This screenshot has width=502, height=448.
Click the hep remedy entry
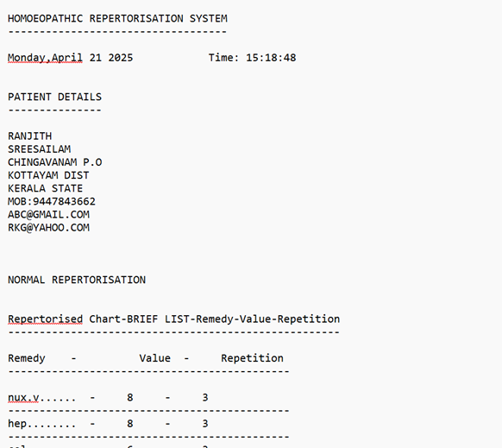[17, 424]
